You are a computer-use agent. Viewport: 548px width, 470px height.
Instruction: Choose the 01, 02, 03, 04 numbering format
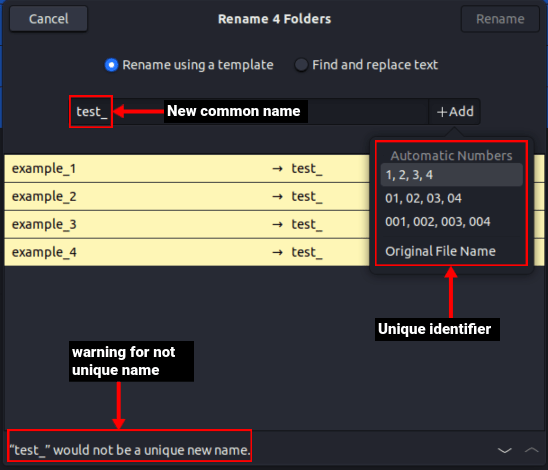click(x=452, y=198)
